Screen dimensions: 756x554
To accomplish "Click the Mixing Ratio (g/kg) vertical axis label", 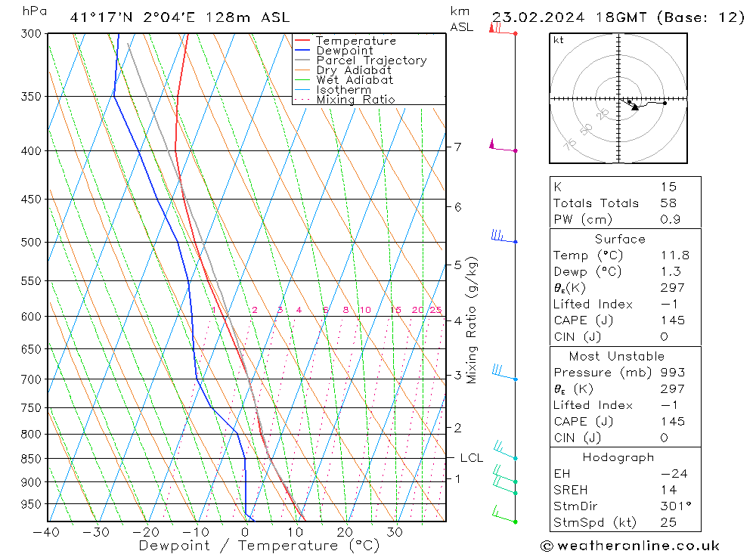I will point(472,320).
